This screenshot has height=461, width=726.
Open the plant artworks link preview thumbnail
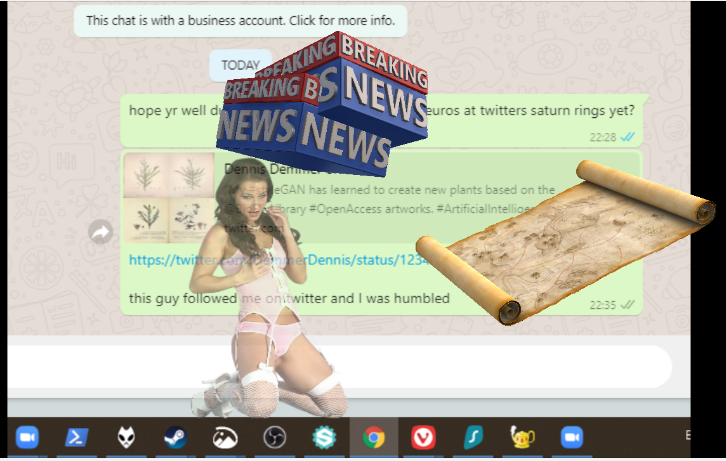point(169,198)
